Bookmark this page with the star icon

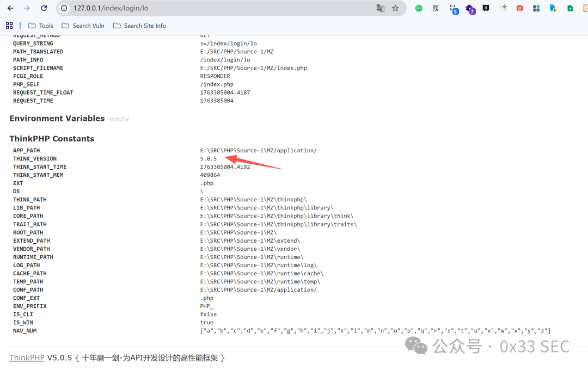[x=395, y=8]
